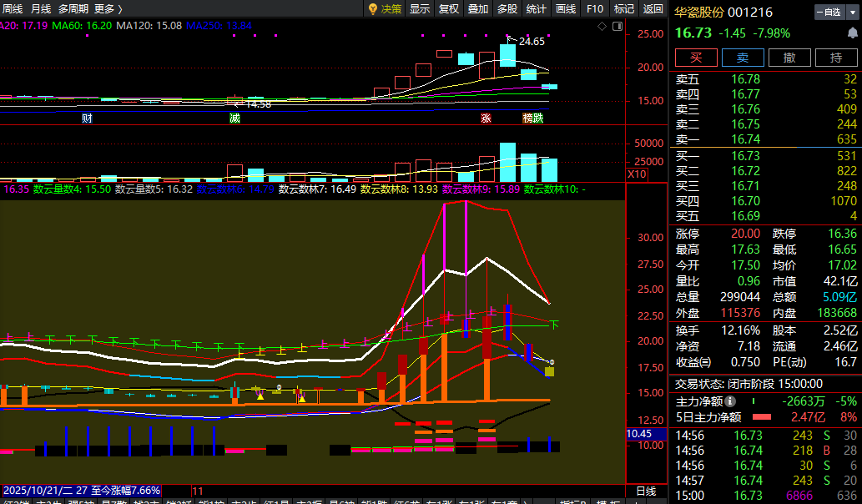This screenshot has width=862, height=504.
Task: Switch to the 周线 weekly chart tab
Action: coord(12,9)
